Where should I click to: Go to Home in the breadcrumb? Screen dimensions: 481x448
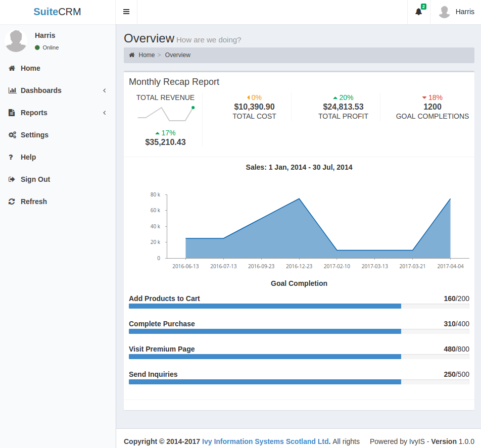click(x=147, y=55)
